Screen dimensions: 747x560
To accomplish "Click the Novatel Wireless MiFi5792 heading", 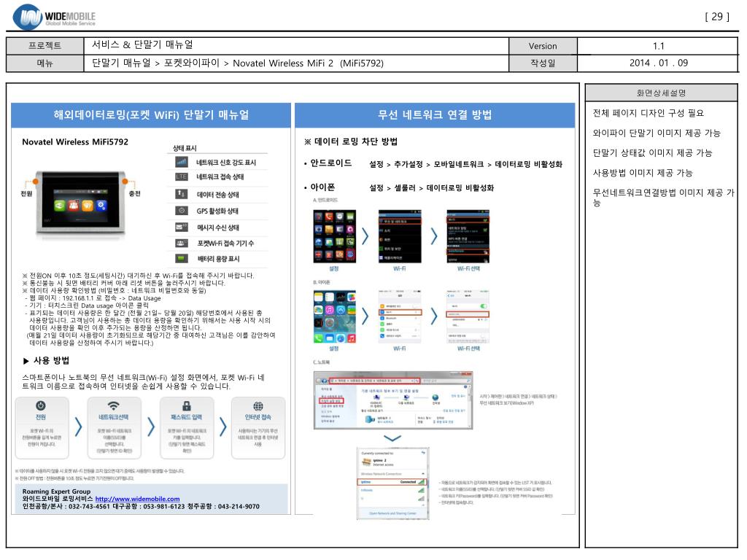I will (x=75, y=142).
